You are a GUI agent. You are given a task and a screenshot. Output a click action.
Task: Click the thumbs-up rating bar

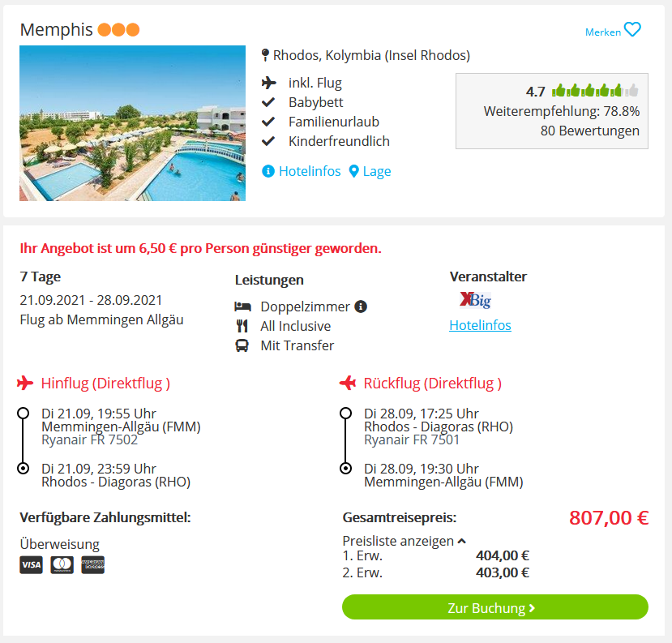(x=595, y=91)
